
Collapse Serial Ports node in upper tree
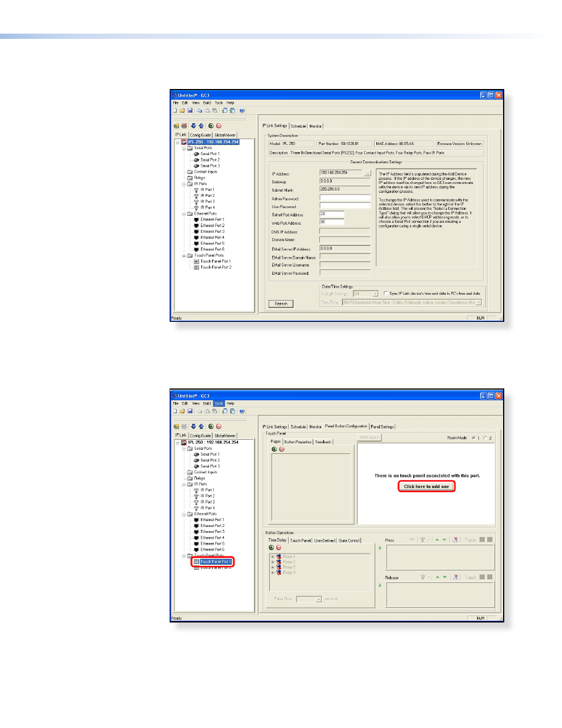[x=184, y=148]
